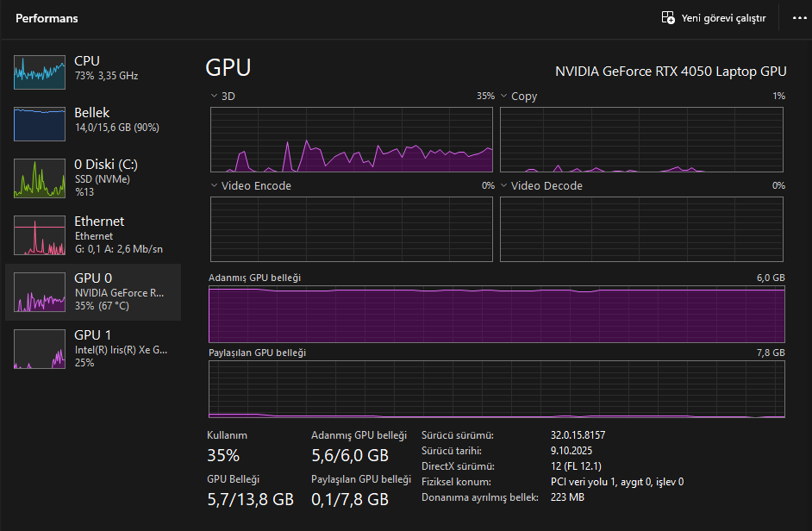Click the empty Video Encode graph

(352, 229)
